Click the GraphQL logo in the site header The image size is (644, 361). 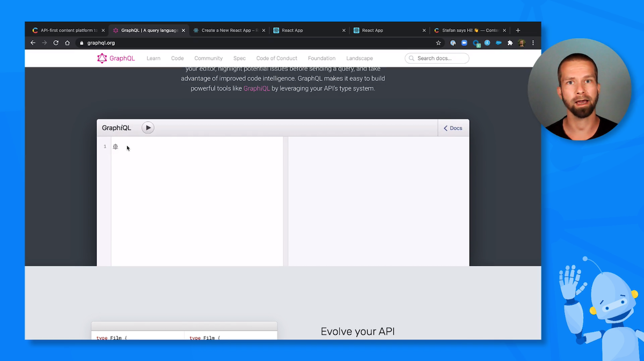pos(116,58)
